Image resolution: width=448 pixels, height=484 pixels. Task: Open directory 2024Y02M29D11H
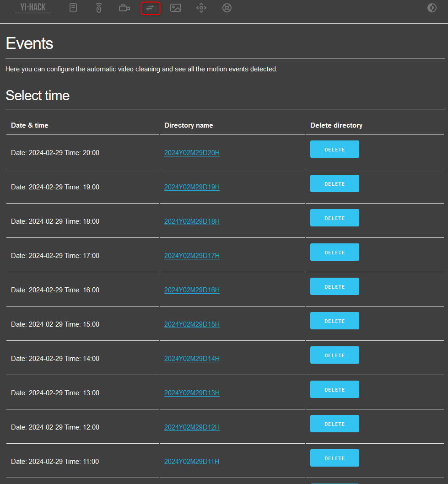click(x=191, y=462)
